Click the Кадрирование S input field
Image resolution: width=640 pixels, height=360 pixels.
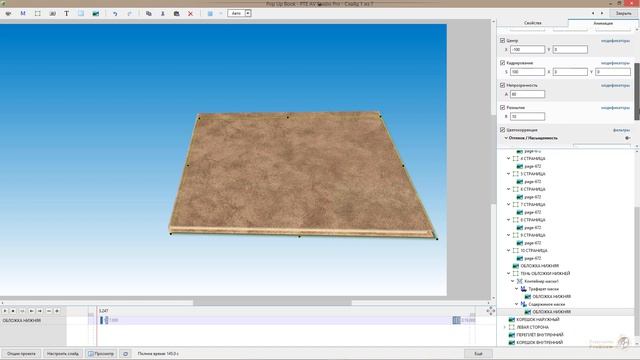pyautogui.click(x=527, y=72)
